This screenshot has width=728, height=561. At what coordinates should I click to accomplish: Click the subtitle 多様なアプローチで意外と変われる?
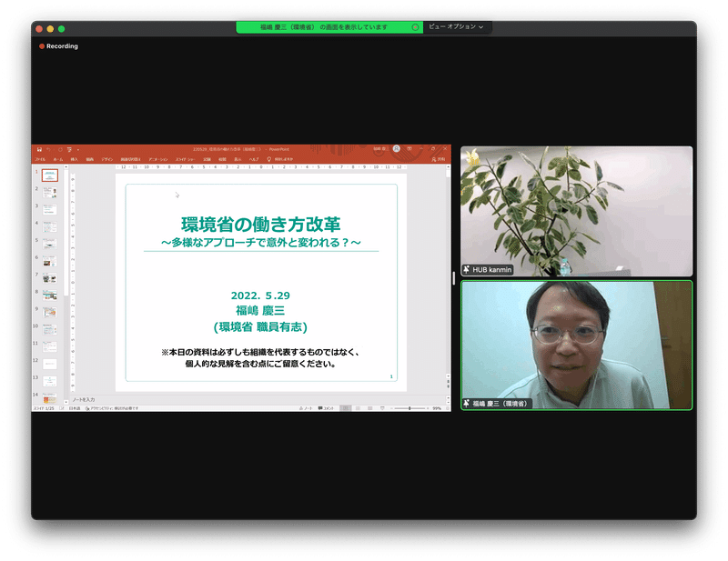click(261, 243)
